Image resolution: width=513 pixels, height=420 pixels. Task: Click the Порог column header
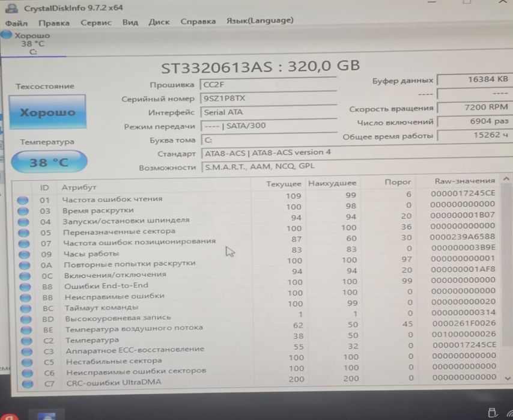pos(398,182)
